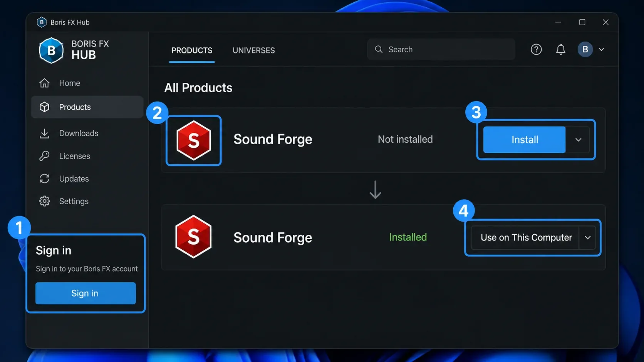Maximize the Boris FX Hub window
The height and width of the screenshot is (362, 644).
582,22
